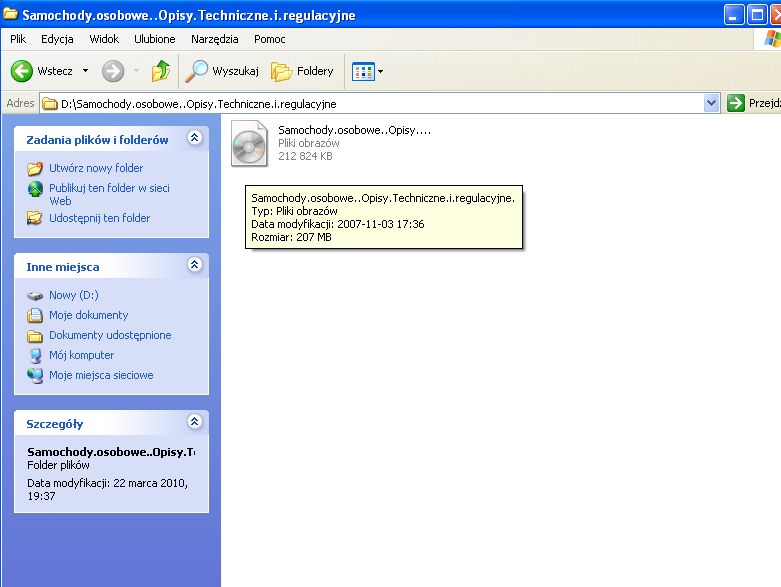
Task: Open the Narzędzia menu
Action: [x=214, y=39]
